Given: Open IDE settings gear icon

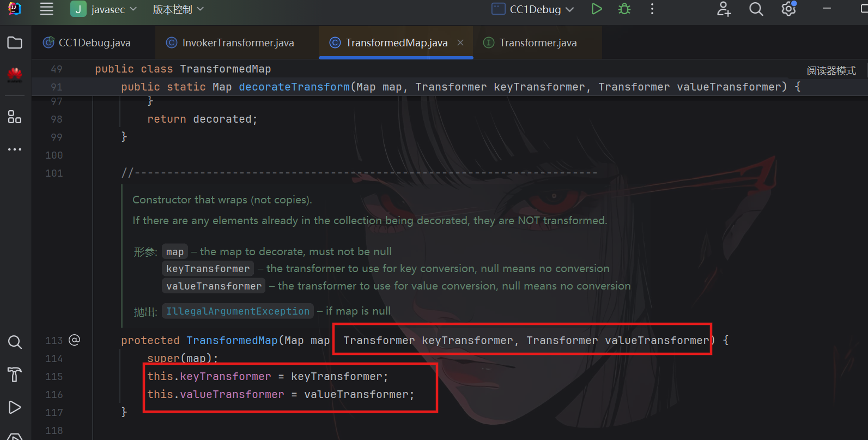Looking at the screenshot, I should tap(788, 9).
